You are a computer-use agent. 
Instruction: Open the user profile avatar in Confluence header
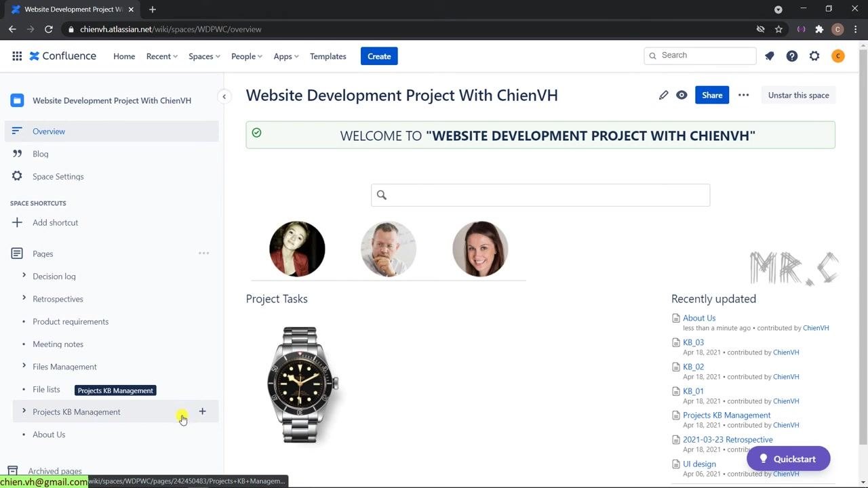pos(838,56)
